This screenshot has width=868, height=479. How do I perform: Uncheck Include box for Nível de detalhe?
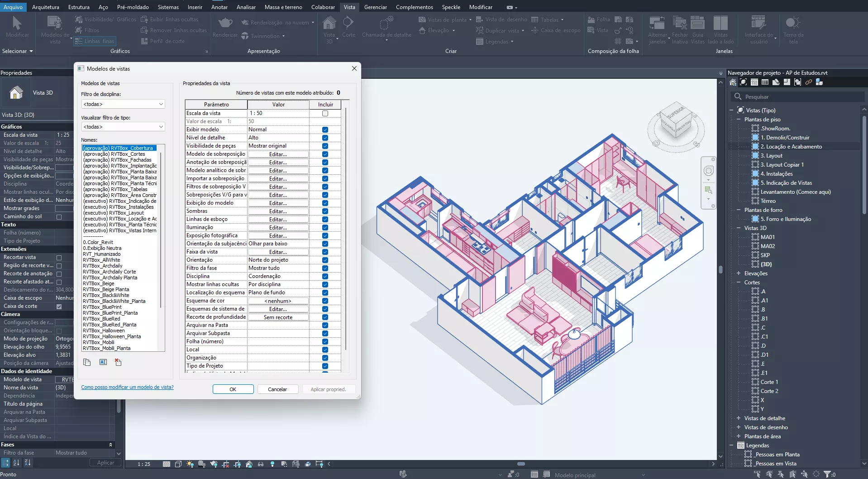[325, 138]
